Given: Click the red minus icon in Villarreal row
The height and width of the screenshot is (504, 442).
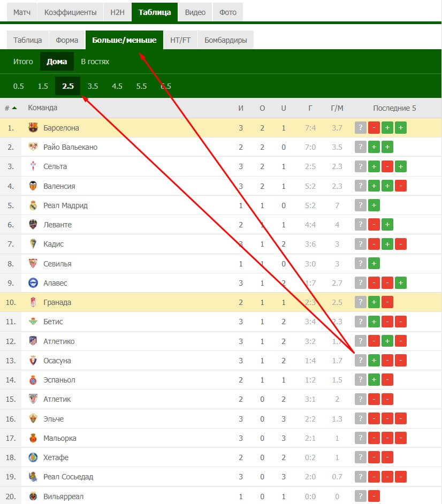Looking at the screenshot, I should coord(374,497).
